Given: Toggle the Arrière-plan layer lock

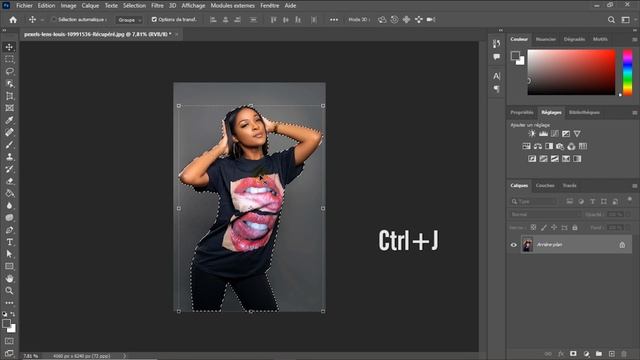Looking at the screenshot, I should pos(622,245).
